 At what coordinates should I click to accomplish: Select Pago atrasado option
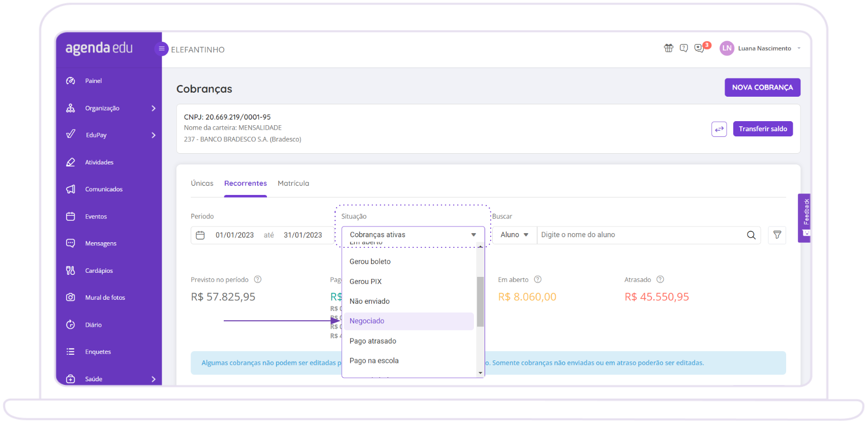pos(409,341)
